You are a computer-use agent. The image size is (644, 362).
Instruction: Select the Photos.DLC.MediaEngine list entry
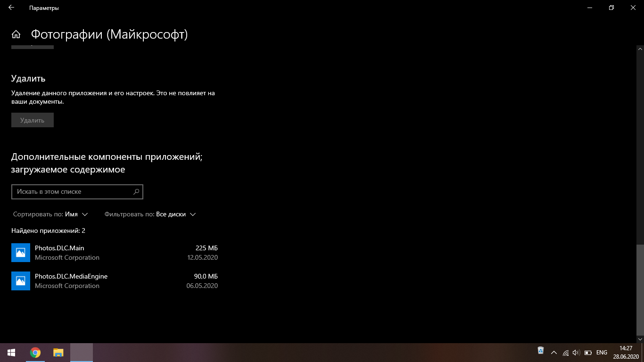point(115,281)
